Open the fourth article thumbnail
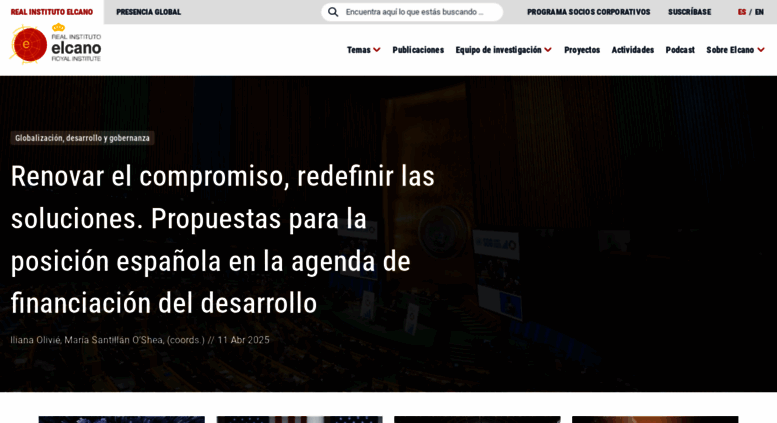Screen dimensions: 777x423 tap(655, 420)
